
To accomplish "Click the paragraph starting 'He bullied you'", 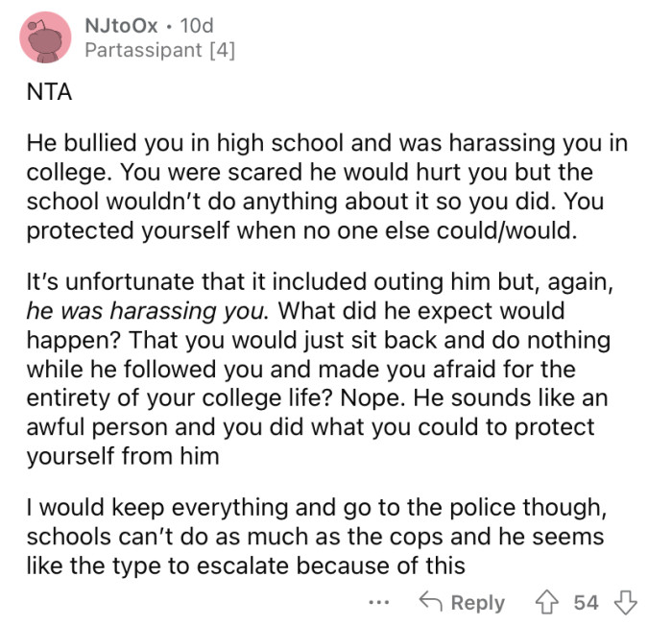I will point(327,186).
